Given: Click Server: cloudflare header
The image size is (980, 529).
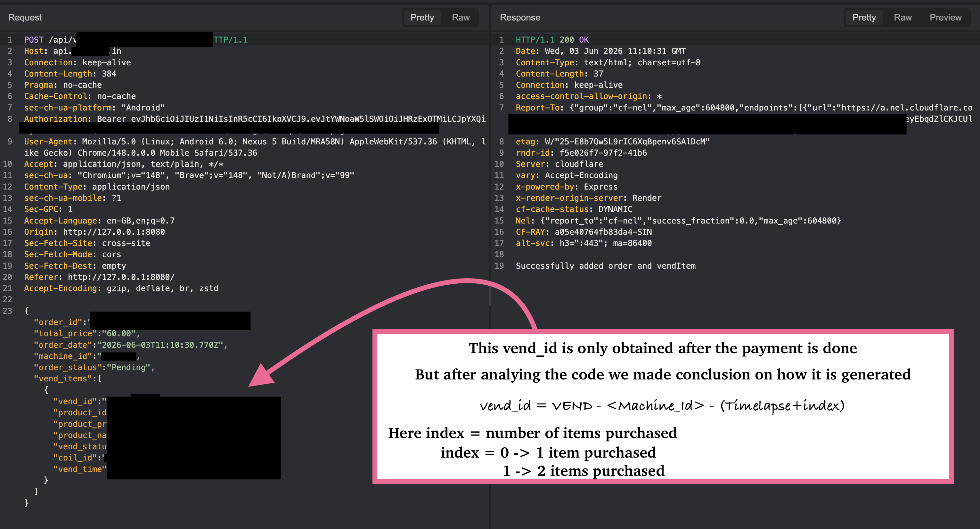Looking at the screenshot, I should pyautogui.click(x=559, y=164).
